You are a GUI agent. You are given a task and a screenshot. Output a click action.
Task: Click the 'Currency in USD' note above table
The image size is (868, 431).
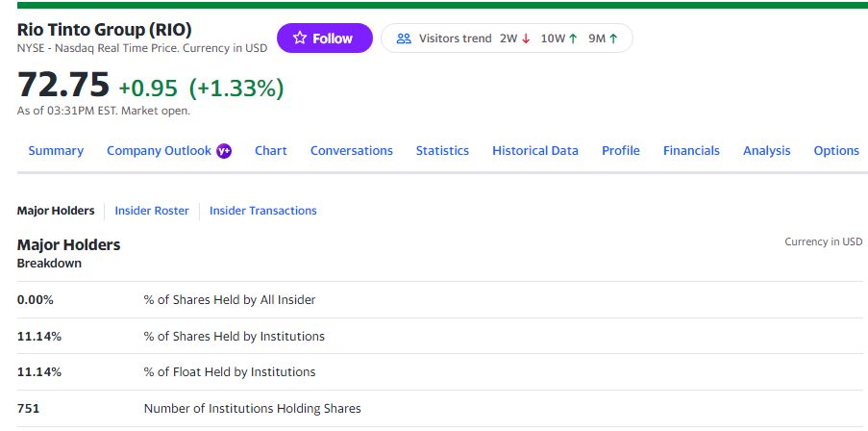(823, 241)
